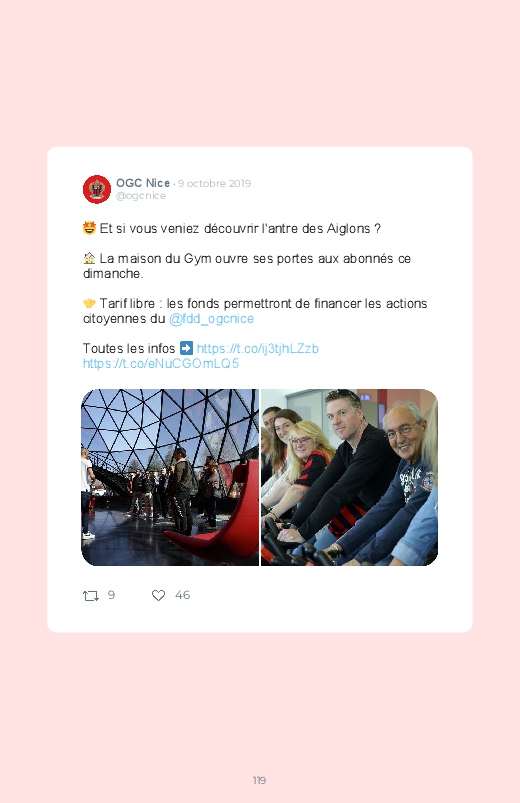Click the OGC Nice profile avatar

coord(97,189)
